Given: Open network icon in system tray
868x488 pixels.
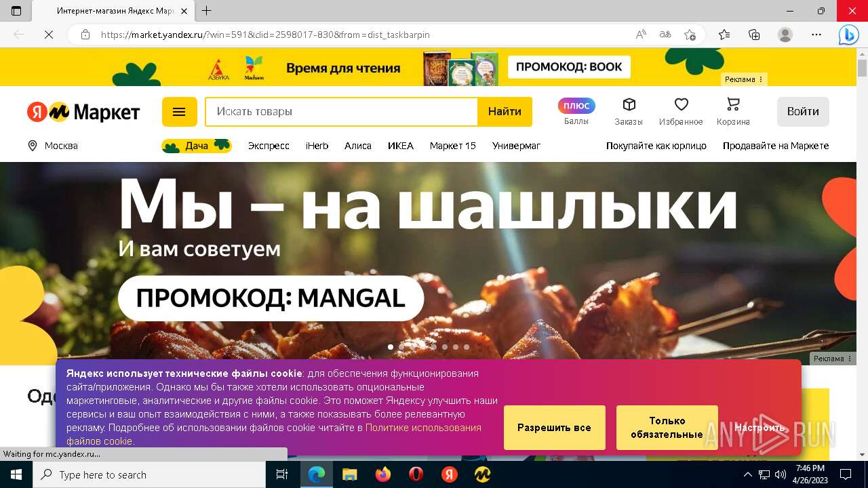Looking at the screenshot, I should (764, 474).
